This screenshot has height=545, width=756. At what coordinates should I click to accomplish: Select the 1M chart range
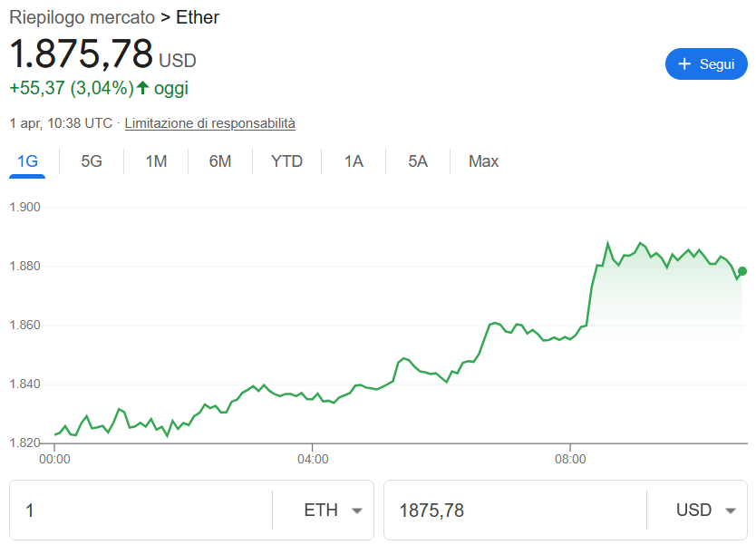(x=156, y=161)
